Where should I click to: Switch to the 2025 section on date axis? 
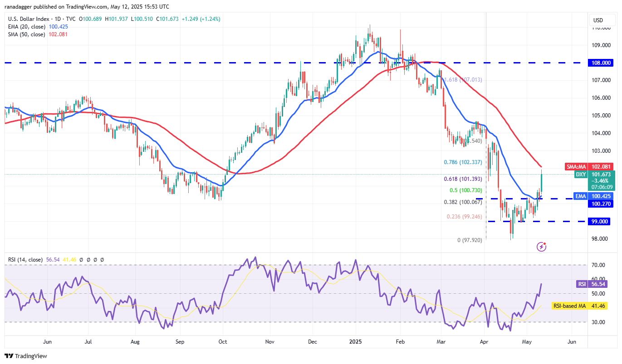[355, 342]
